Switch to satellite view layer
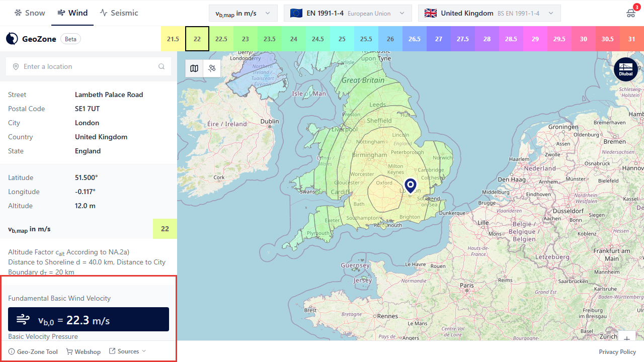644x362 pixels. [x=212, y=68]
